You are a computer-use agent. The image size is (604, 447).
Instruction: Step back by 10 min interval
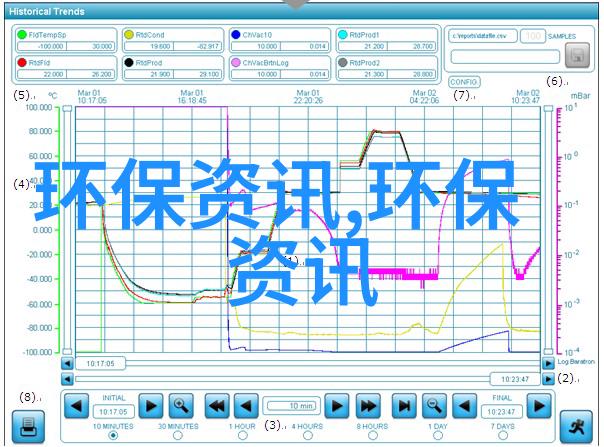pyautogui.click(x=246, y=406)
